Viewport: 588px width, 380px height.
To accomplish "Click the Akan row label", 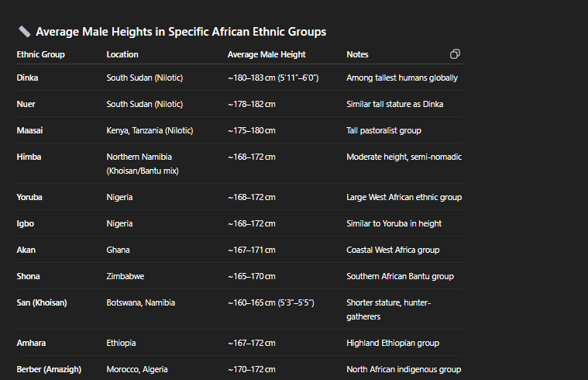I will pos(26,250).
